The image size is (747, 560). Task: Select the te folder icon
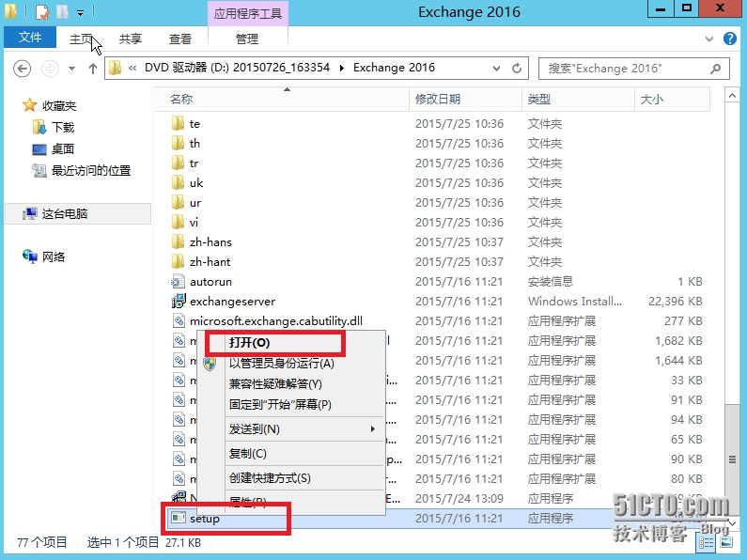click(x=179, y=124)
